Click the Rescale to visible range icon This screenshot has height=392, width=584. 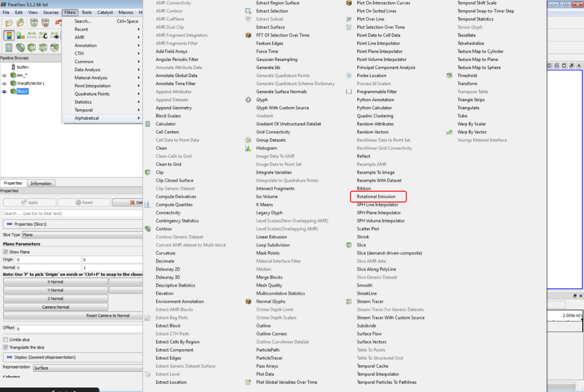coord(55,35)
